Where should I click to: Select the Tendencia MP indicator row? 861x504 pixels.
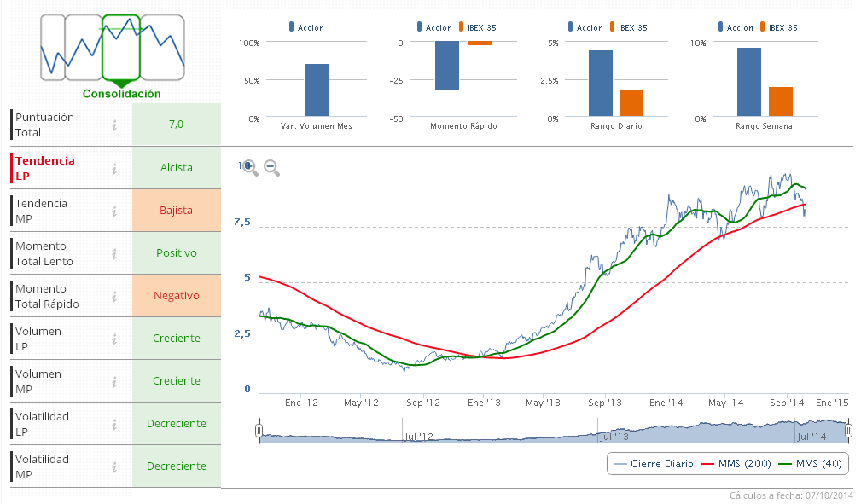click(53, 211)
